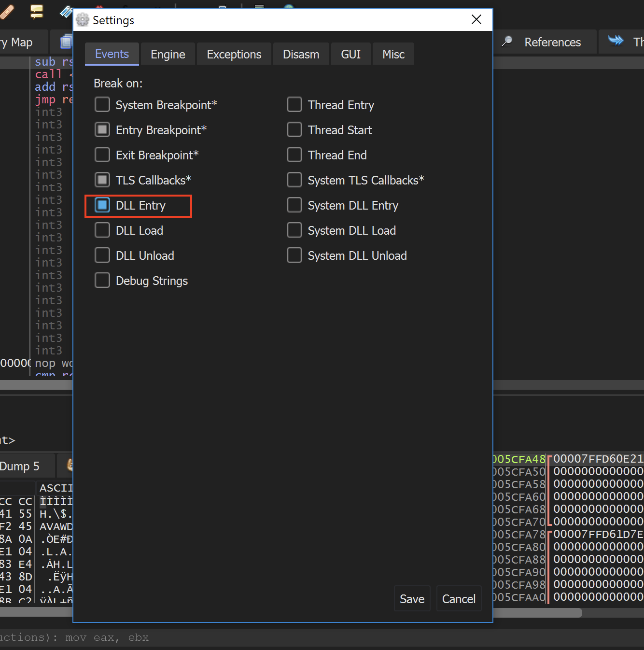Cancel the Settings dialog
Viewport: 644px width, 650px height.
(x=459, y=599)
